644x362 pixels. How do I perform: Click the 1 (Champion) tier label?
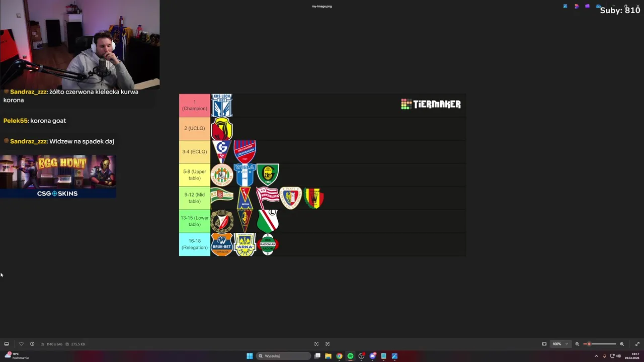click(x=195, y=105)
